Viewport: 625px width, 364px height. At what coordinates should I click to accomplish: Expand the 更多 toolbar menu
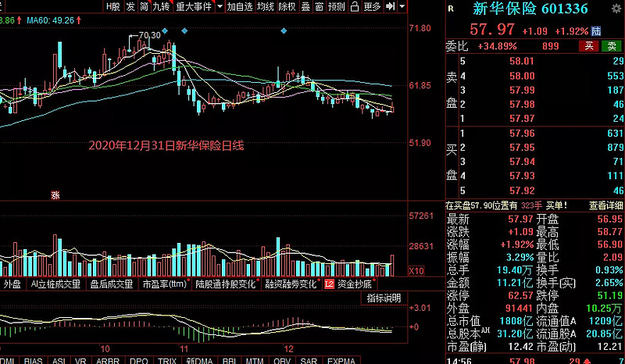point(373,6)
